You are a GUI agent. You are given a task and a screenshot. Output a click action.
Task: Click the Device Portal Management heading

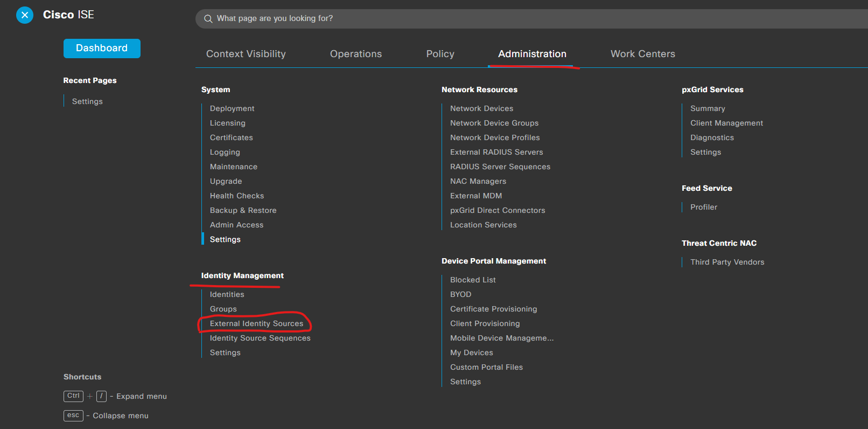(494, 261)
